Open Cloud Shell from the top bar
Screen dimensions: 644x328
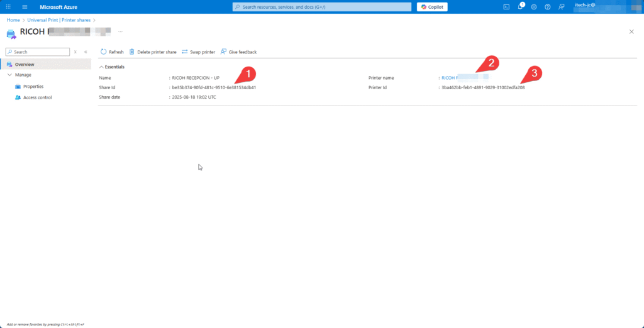(506, 7)
